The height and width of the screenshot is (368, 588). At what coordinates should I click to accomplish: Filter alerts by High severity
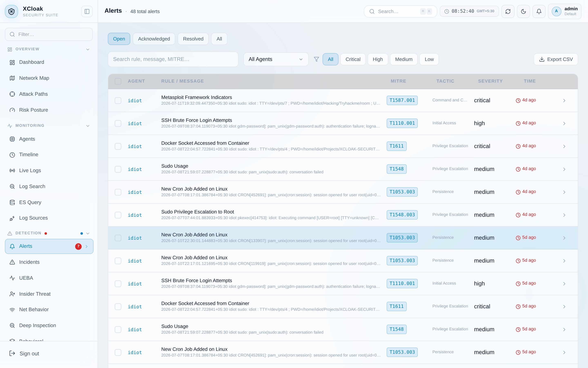378,59
